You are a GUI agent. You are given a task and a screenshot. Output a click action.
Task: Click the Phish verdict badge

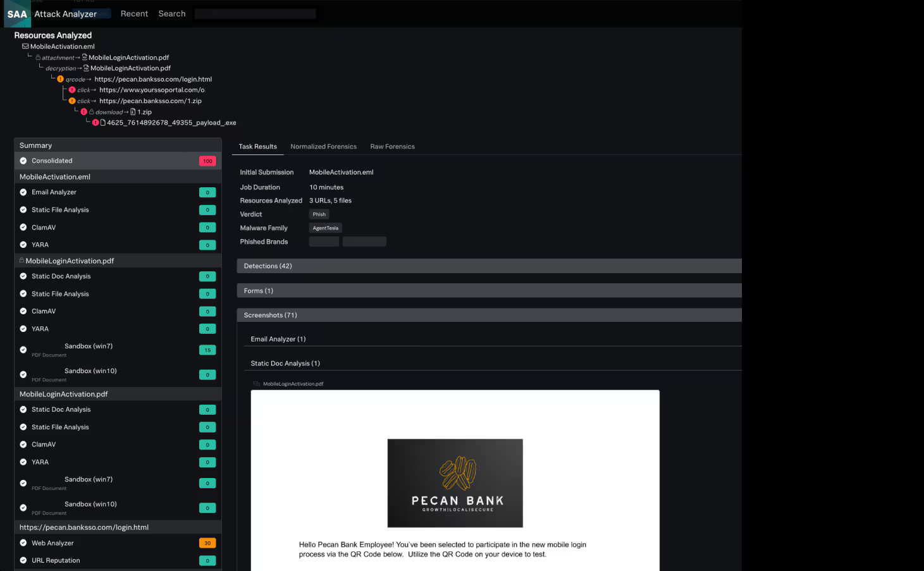pyautogui.click(x=319, y=214)
